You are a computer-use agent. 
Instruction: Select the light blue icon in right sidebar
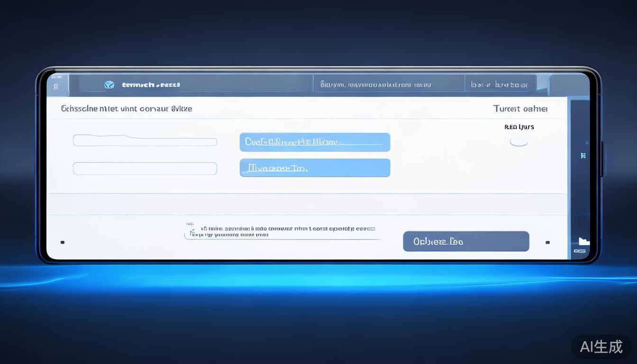583,155
